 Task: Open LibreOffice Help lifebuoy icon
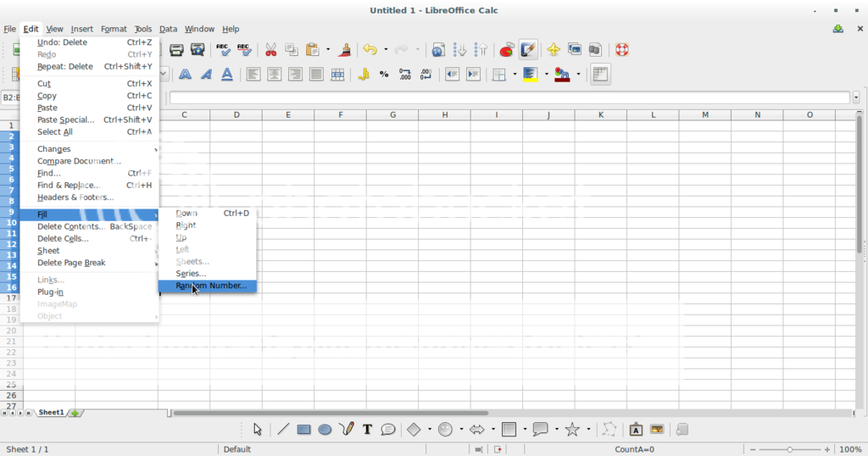pyautogui.click(x=621, y=50)
